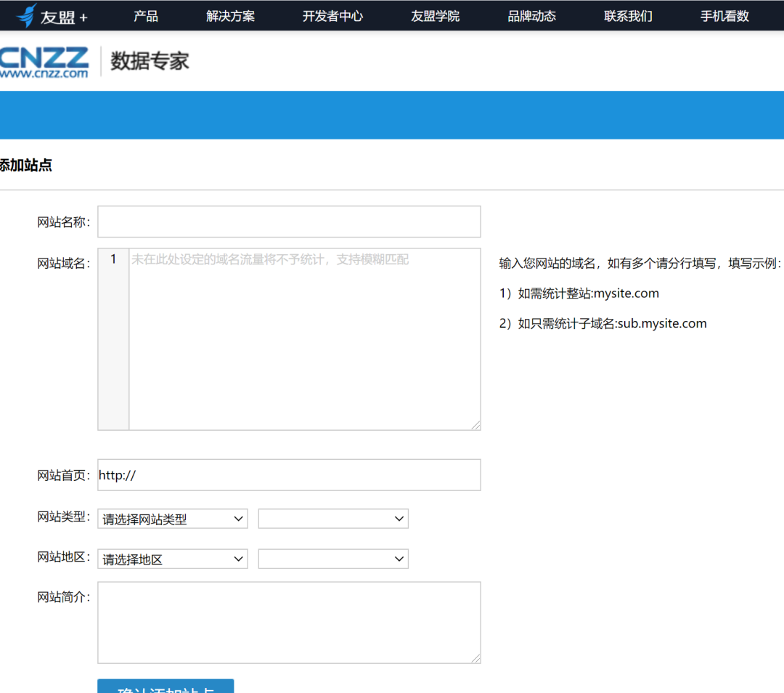Screen dimensions: 784x693
Task: Grab the 网站简介 textarea resize handle
Action: pos(475,658)
